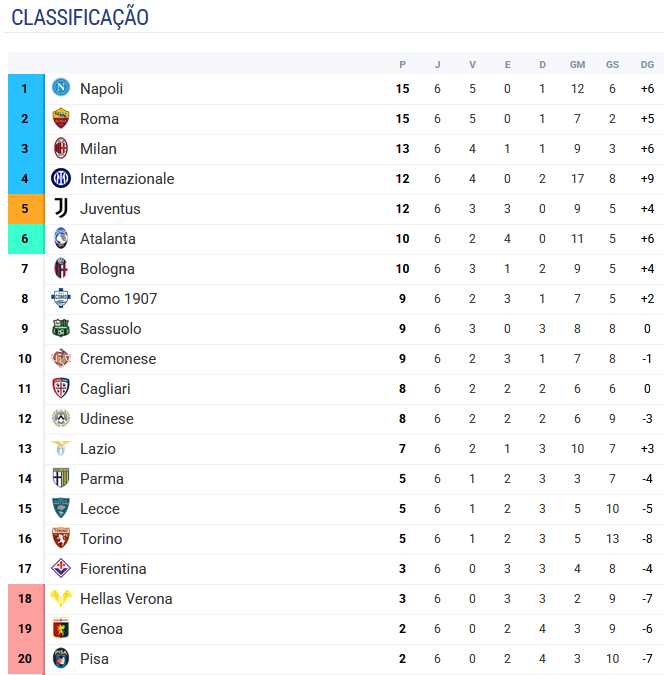The width and height of the screenshot is (664, 675).
Task: Click the blue position 1 badge
Action: pos(25,89)
